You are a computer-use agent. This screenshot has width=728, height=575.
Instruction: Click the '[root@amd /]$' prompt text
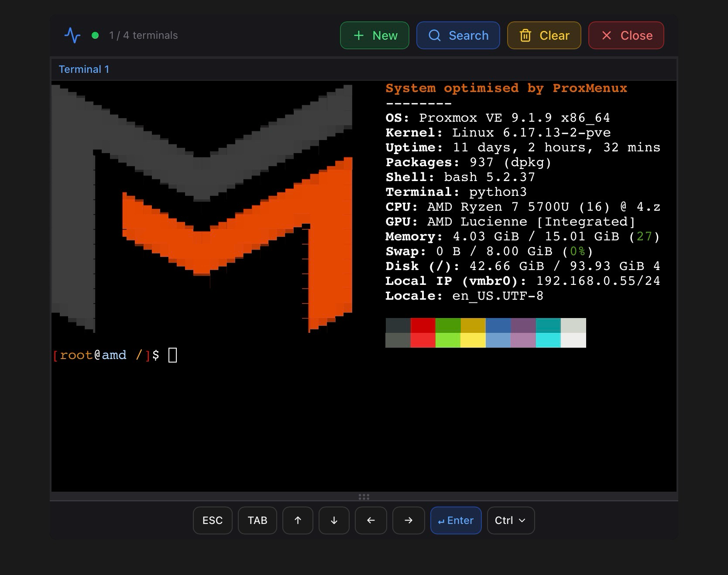106,355
